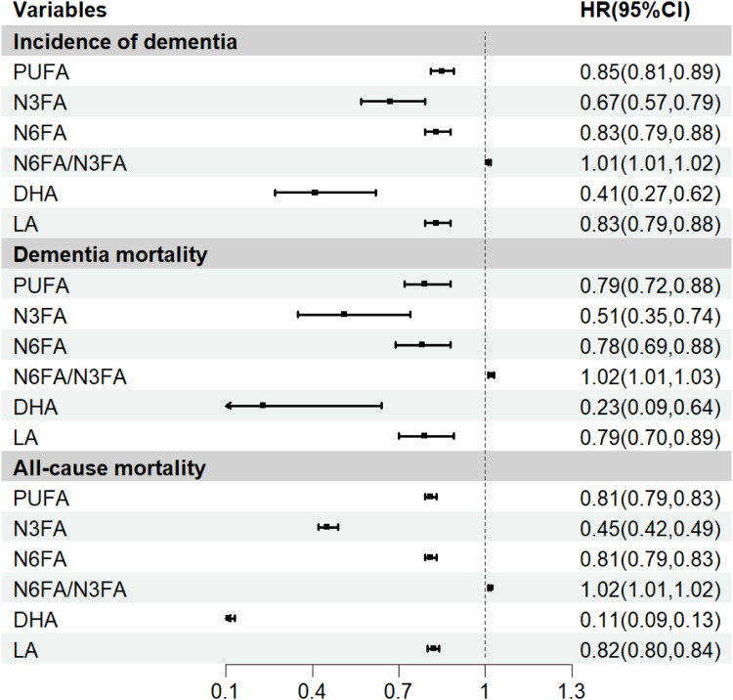The width and height of the screenshot is (733, 700).
Task: Click the N3FA point estimate marker in Incidence of dementia
Action: point(390,101)
